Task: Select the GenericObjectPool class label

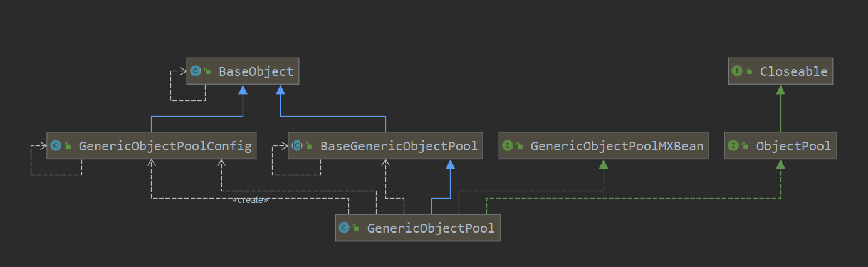Action: pos(431,228)
